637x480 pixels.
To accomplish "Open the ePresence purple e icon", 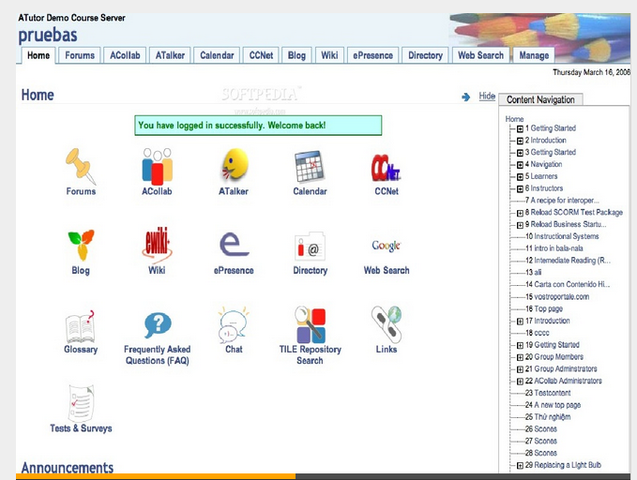I will pos(234,245).
